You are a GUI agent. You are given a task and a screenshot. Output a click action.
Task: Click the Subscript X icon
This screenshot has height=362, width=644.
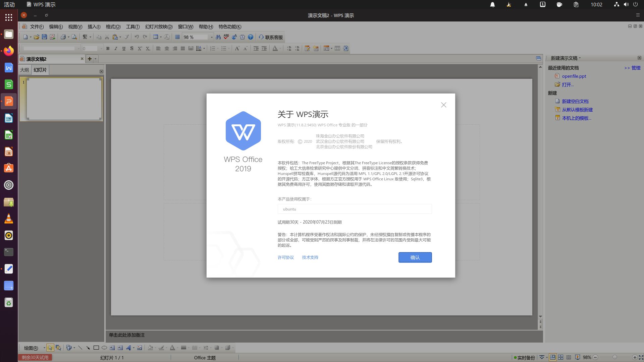148,49
